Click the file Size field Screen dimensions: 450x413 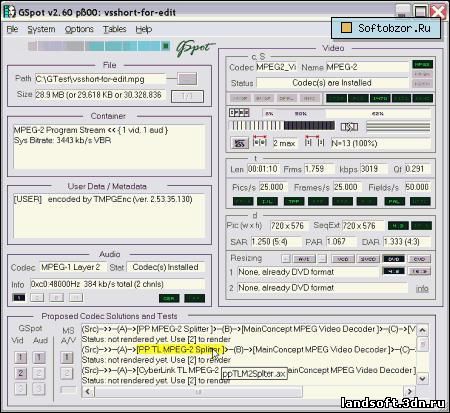[100, 95]
